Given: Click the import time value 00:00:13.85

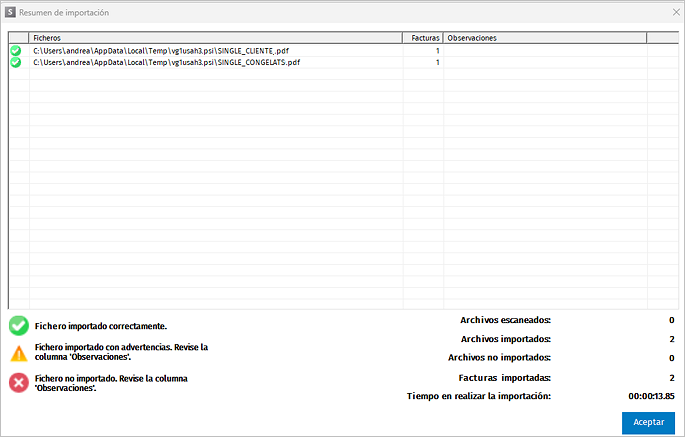Looking at the screenshot, I should (651, 396).
